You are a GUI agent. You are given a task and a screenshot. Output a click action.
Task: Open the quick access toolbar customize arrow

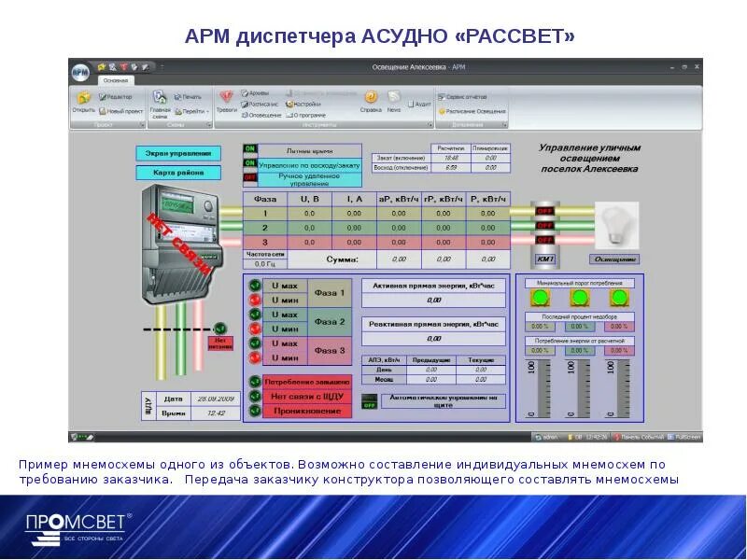pyautogui.click(x=162, y=67)
